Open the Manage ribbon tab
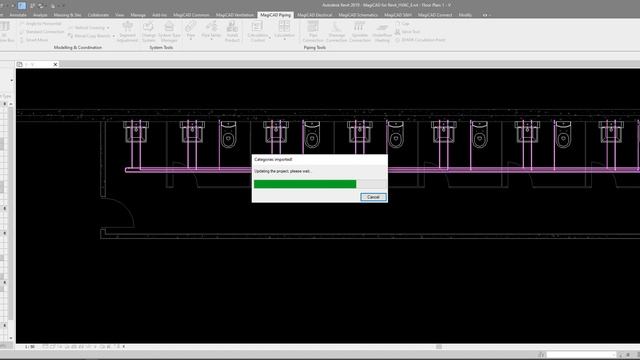Screen dimensions: 640x360 pos(138,15)
